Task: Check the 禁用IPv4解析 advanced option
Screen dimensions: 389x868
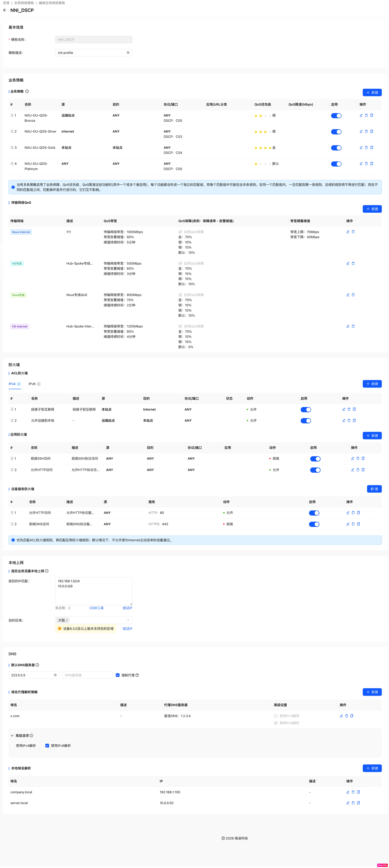Action: click(13, 746)
